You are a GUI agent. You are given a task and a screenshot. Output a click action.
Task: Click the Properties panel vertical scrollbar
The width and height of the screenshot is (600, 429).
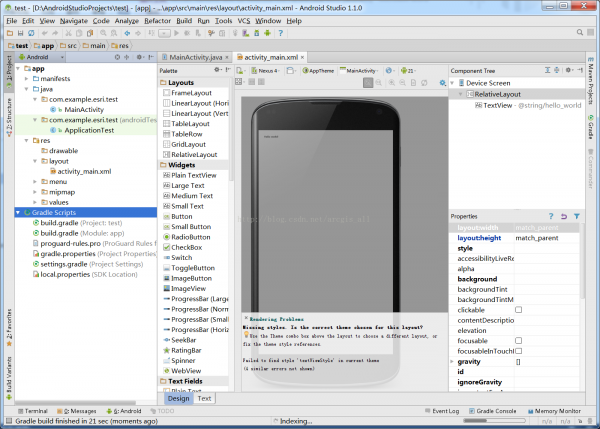pos(582,261)
